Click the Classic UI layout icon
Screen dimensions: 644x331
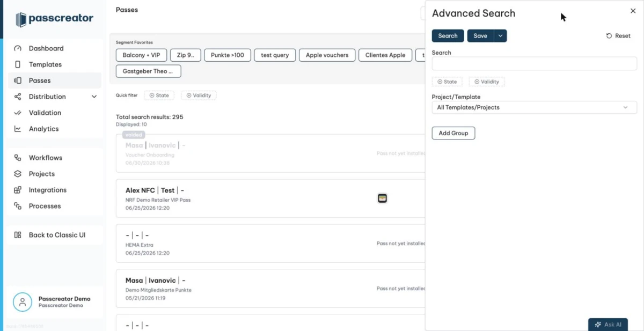18,235
